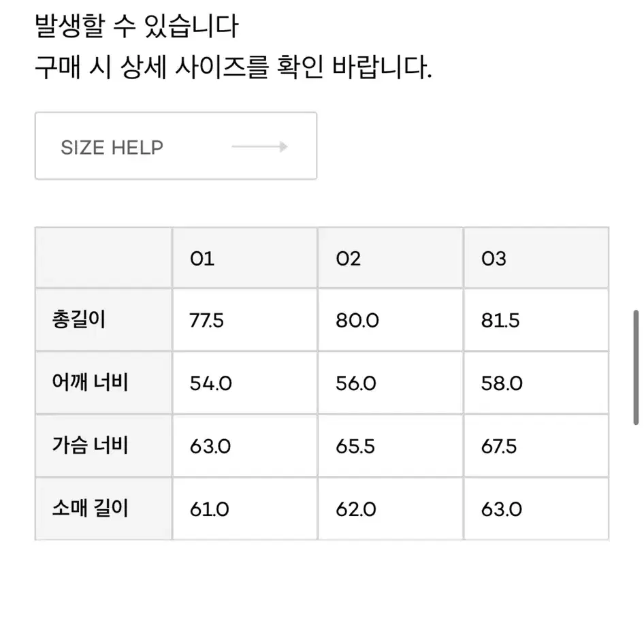Click the 56.0 shoulder width cell

(391, 383)
